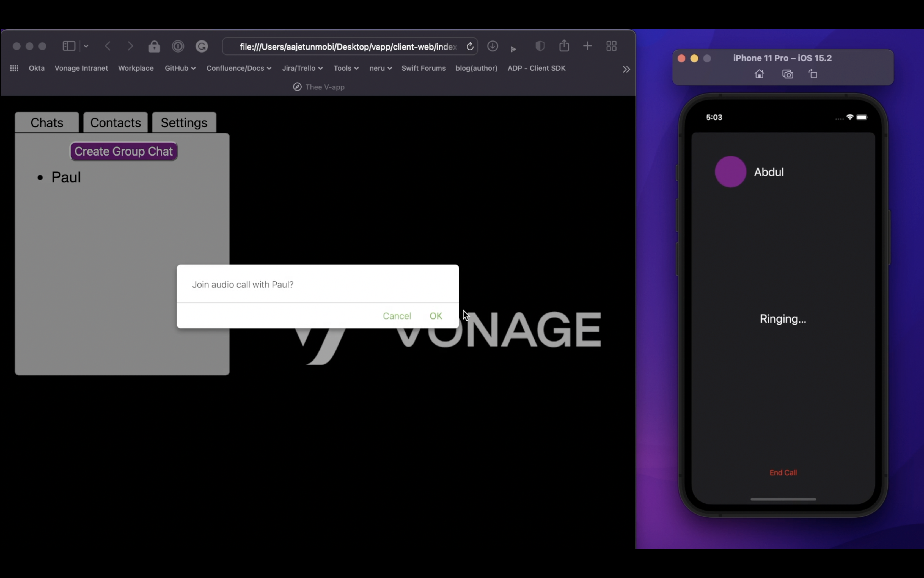Click the simulator battery status icon
Viewport: 924px width, 578px height.
click(x=862, y=117)
